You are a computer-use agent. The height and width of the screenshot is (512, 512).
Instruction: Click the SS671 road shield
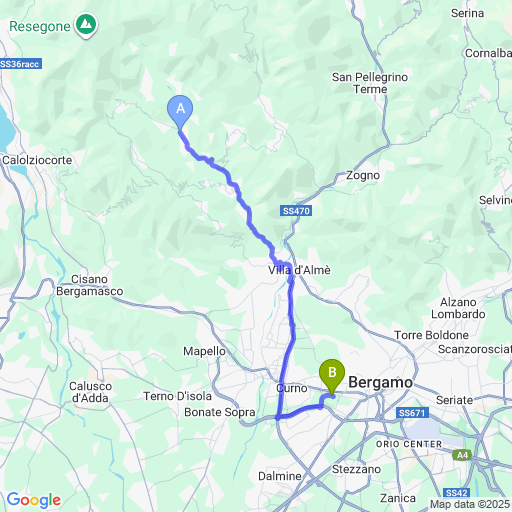point(412,413)
